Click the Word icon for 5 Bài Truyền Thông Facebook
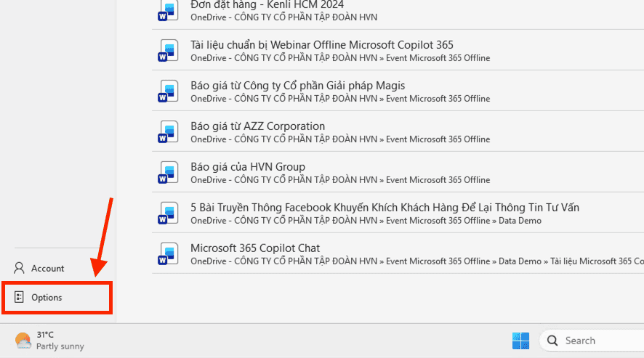Viewport: 644px width, 358px height. [x=169, y=213]
